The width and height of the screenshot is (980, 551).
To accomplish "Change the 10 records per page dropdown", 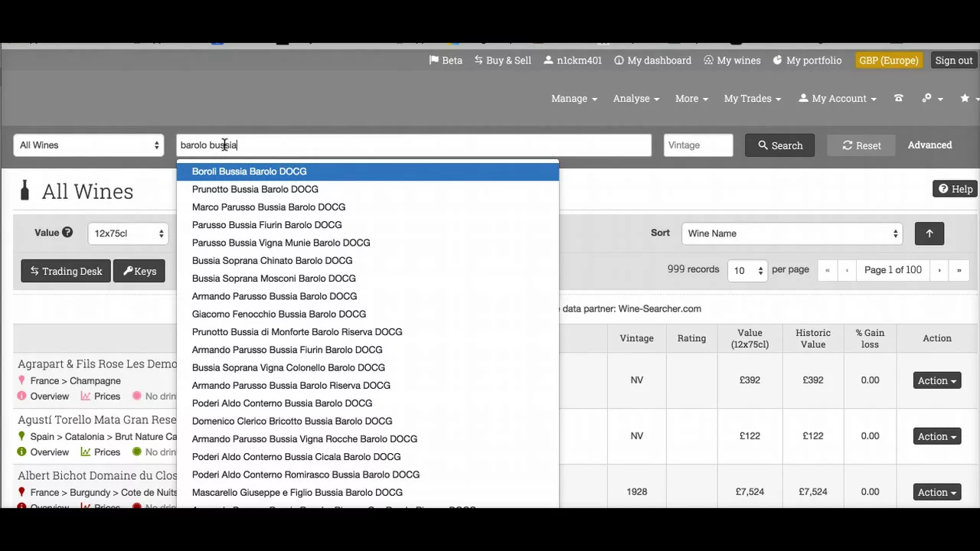I will (x=747, y=270).
